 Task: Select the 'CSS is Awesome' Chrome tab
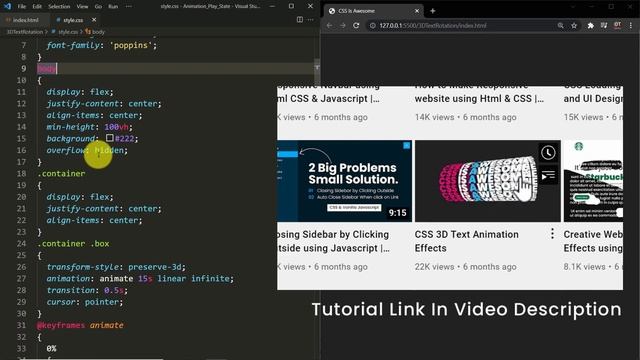373,11
